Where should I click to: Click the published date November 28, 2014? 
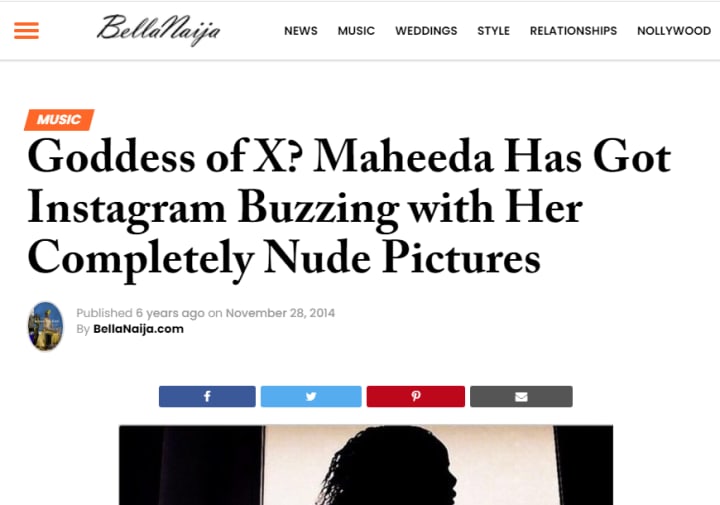280,313
